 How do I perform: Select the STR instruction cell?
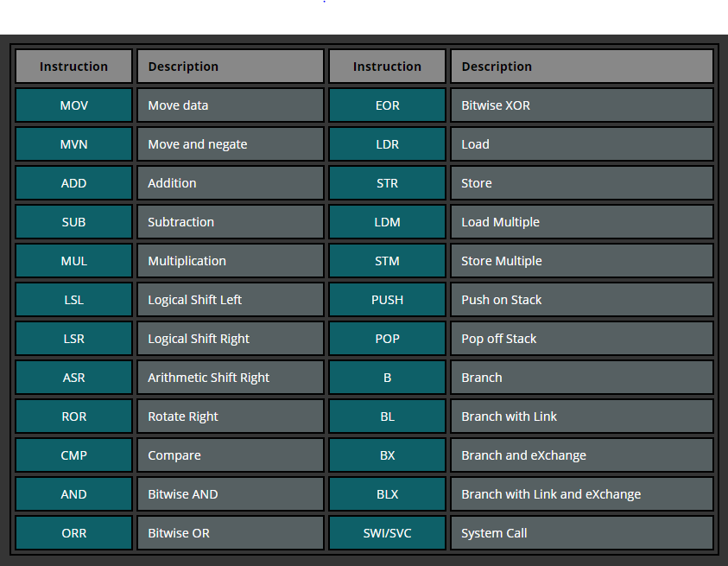click(387, 183)
